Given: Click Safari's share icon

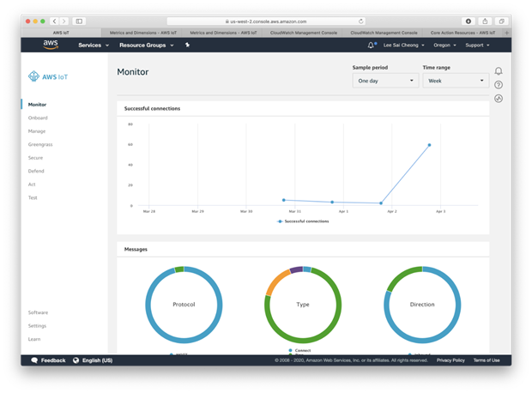Looking at the screenshot, I should coord(485,21).
